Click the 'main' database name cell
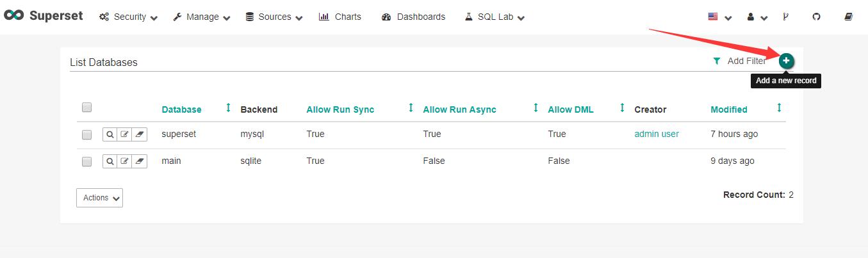Image resolution: width=868 pixels, height=258 pixels. (171, 161)
